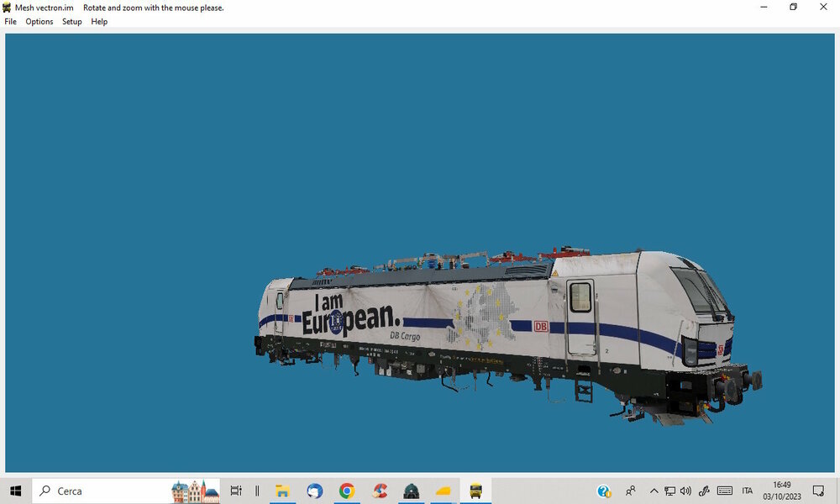The width and height of the screenshot is (840, 504).
Task: Launch Google Chrome from the taskbar
Action: (347, 491)
